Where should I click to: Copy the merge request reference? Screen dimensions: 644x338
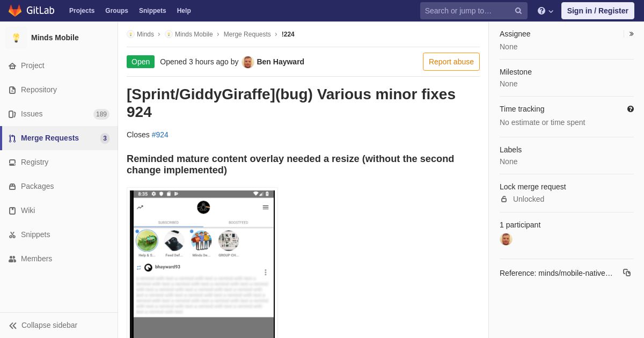pos(627,273)
